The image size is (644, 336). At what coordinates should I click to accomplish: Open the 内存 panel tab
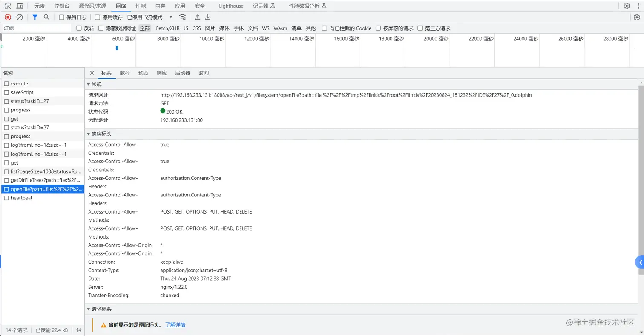(x=160, y=6)
